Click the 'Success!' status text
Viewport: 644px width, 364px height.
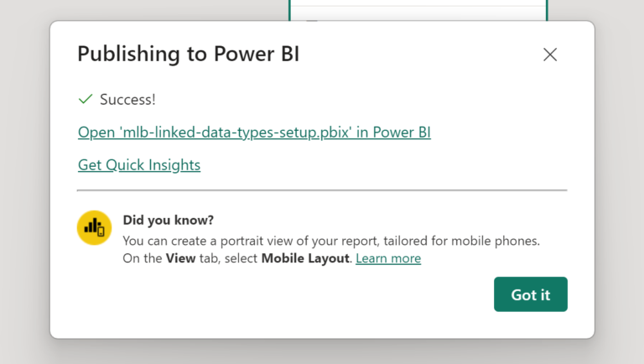127,100
